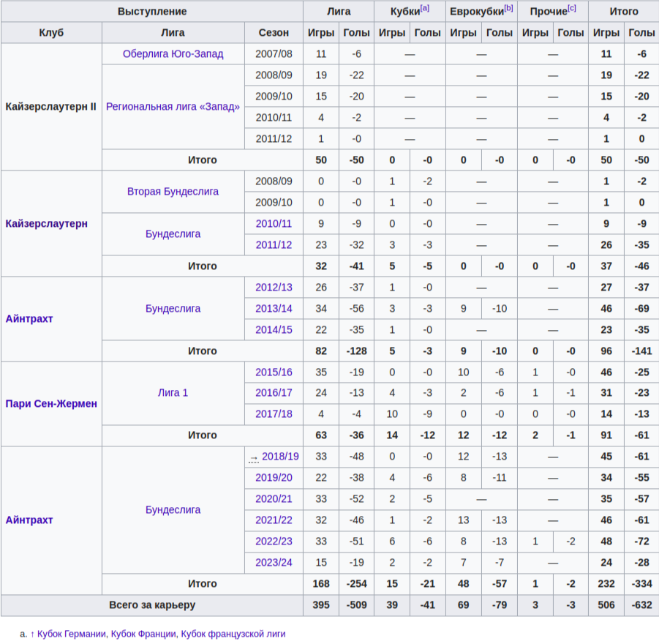Screen dimensions: 659x644
Task: Click the Всего за карьеру row label
Action: pos(151,605)
